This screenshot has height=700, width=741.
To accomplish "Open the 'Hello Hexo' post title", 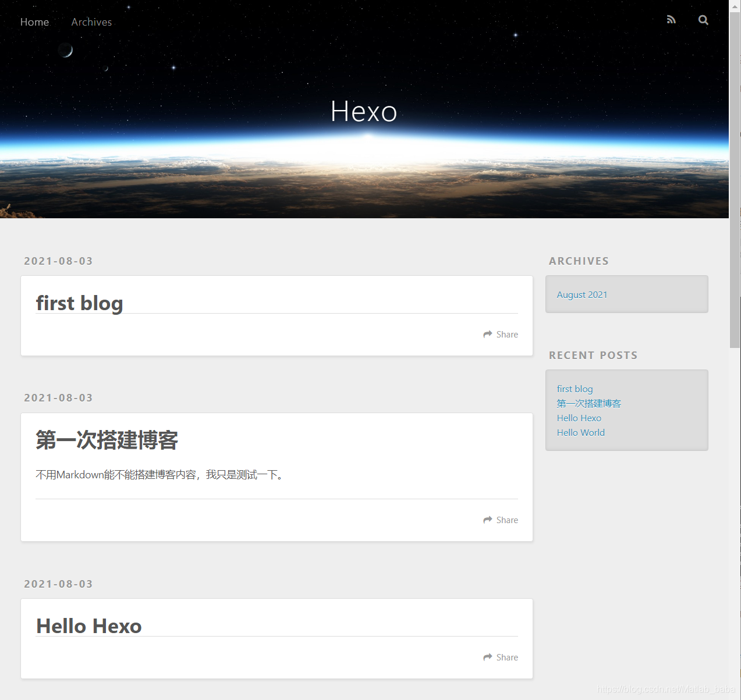I will pyautogui.click(x=89, y=626).
